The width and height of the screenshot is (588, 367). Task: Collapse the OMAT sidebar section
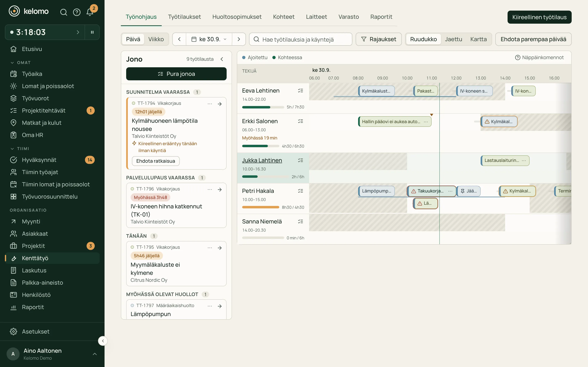[x=20, y=63]
